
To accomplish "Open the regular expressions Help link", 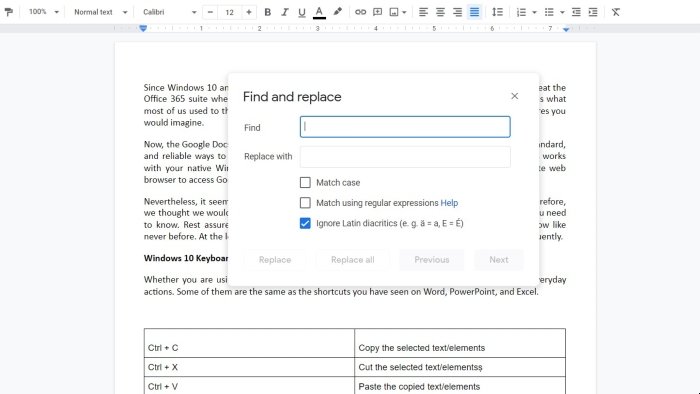I will click(449, 203).
